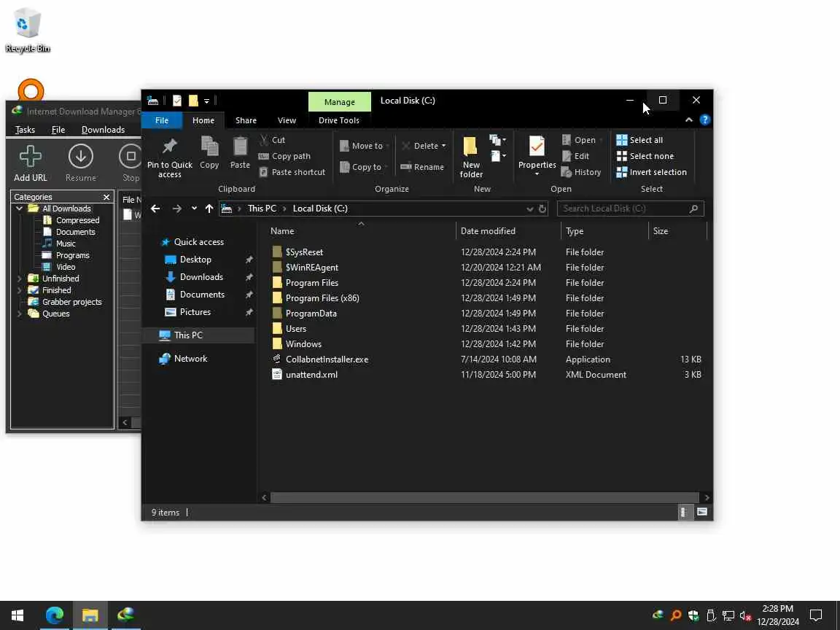Sort by Name column header

point(282,231)
